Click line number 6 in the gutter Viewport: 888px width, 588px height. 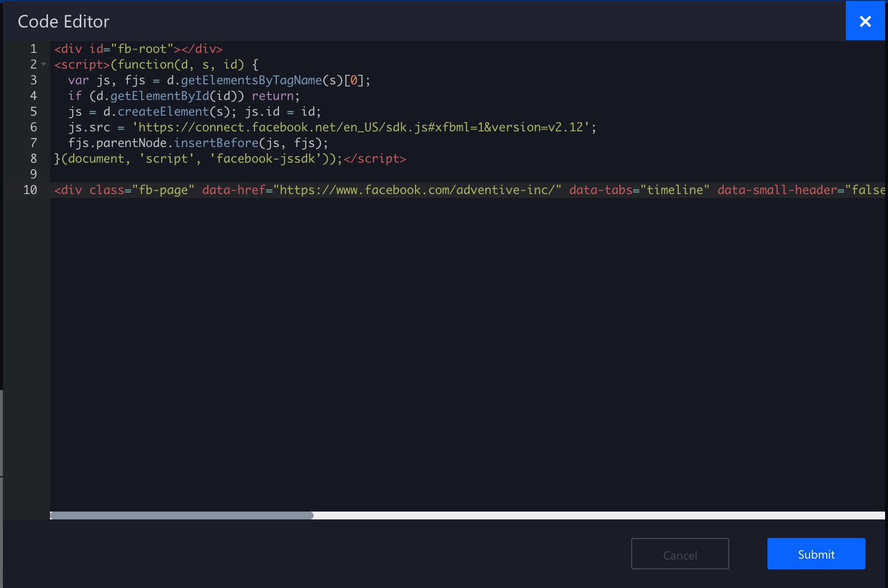click(x=33, y=127)
